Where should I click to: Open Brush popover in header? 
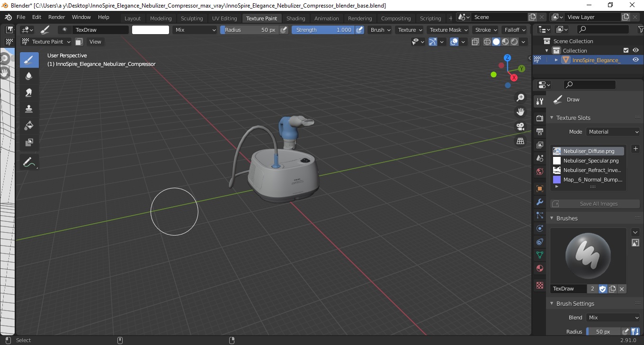point(381,30)
